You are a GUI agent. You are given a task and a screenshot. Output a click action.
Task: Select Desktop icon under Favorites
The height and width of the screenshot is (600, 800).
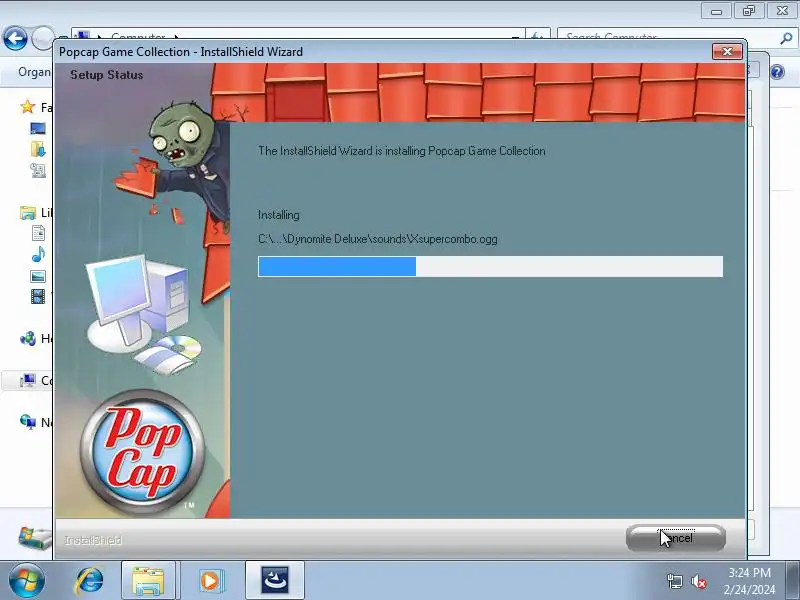coord(38,128)
